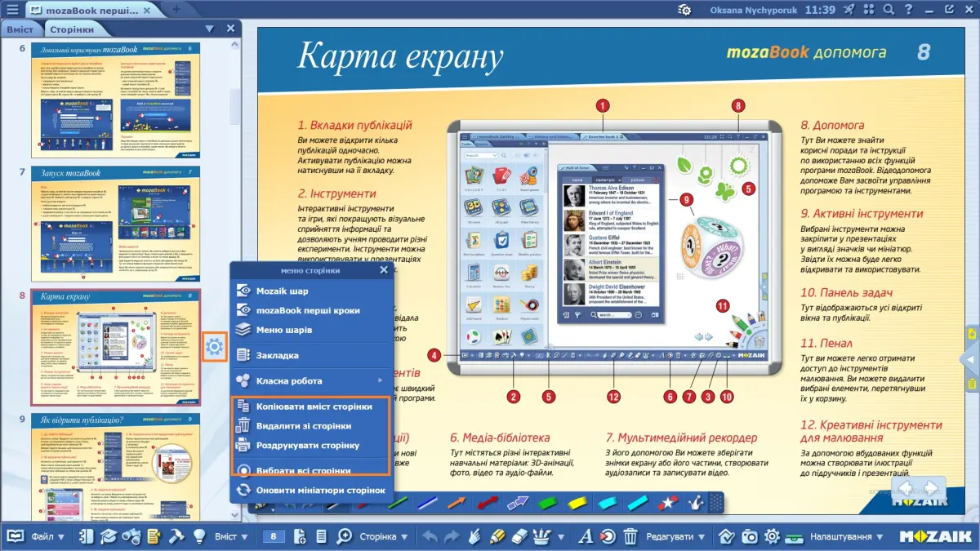Click the add page icon

pyautogui.click(x=300, y=536)
